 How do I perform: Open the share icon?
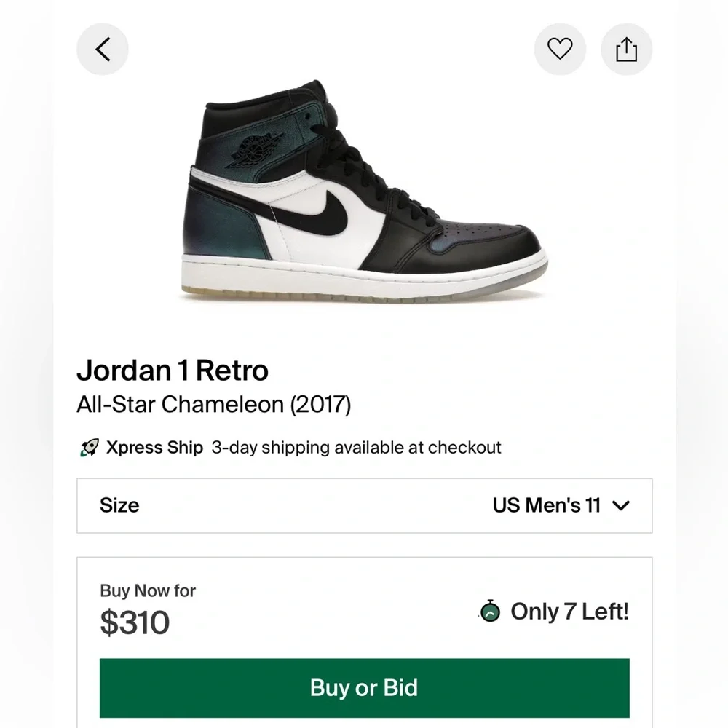626,50
